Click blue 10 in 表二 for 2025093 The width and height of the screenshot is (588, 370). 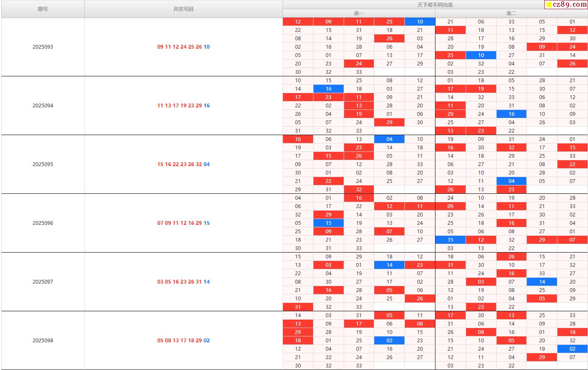481,55
